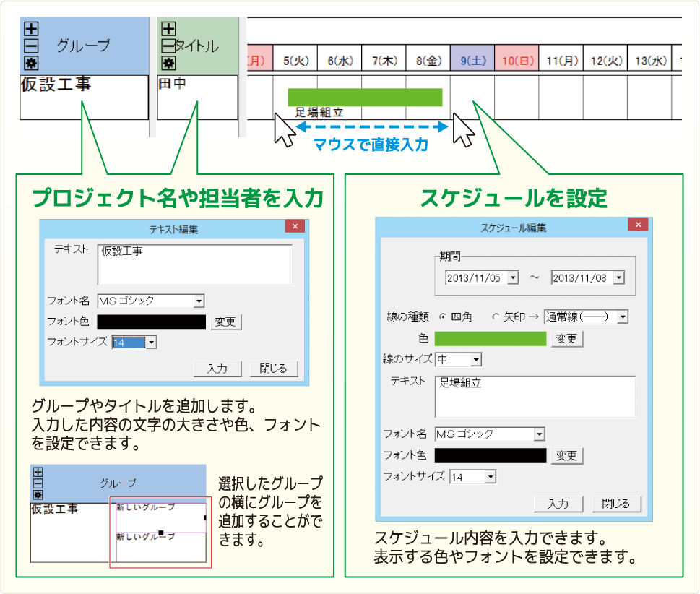Click the テキスト field containing 足場組立
The width and height of the screenshot is (700, 594).
pos(535,397)
